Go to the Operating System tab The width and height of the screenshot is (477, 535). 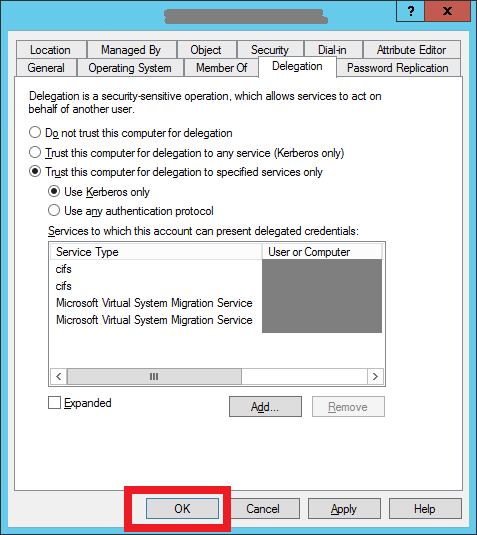click(130, 68)
